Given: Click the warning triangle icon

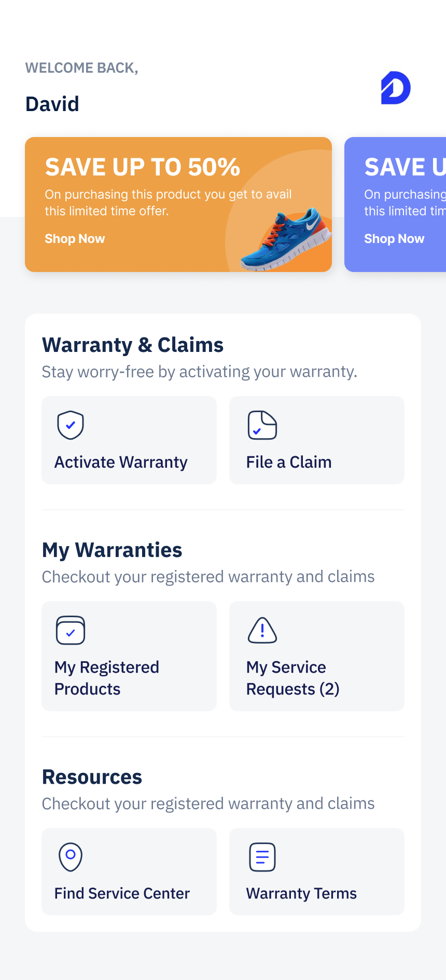Looking at the screenshot, I should coord(262,630).
